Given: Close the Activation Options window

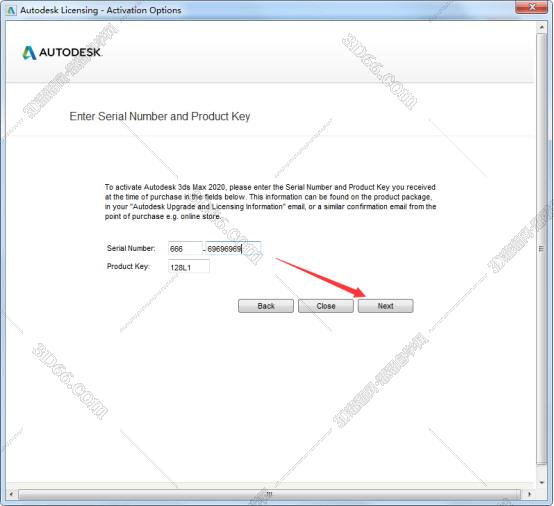Looking at the screenshot, I should pos(532,7).
